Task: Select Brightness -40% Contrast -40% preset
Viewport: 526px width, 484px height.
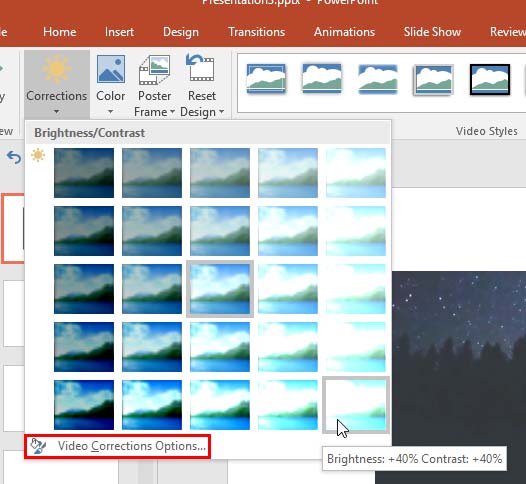Action: click(84, 173)
